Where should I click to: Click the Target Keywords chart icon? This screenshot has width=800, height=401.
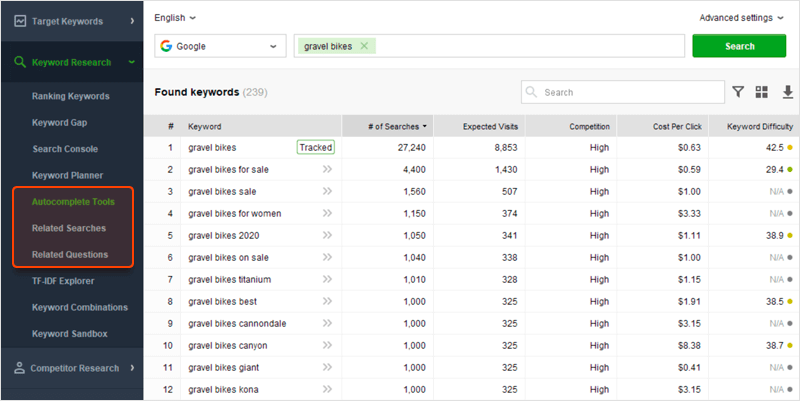19,20
